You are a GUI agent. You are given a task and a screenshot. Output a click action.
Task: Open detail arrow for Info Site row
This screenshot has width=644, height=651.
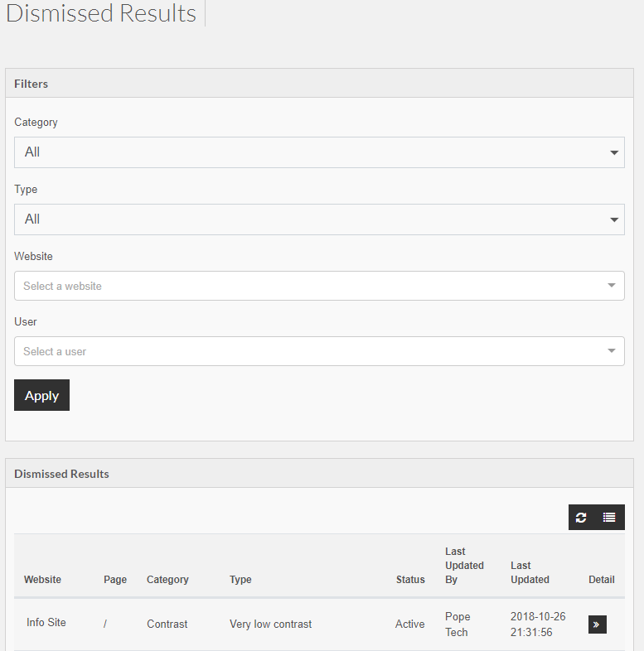[x=597, y=624]
